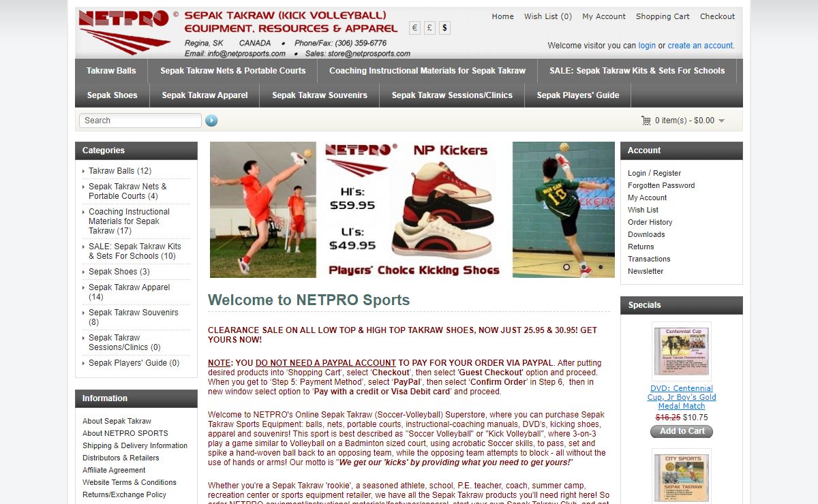Select the Dollar currency icon
818x504 pixels.
(x=444, y=28)
